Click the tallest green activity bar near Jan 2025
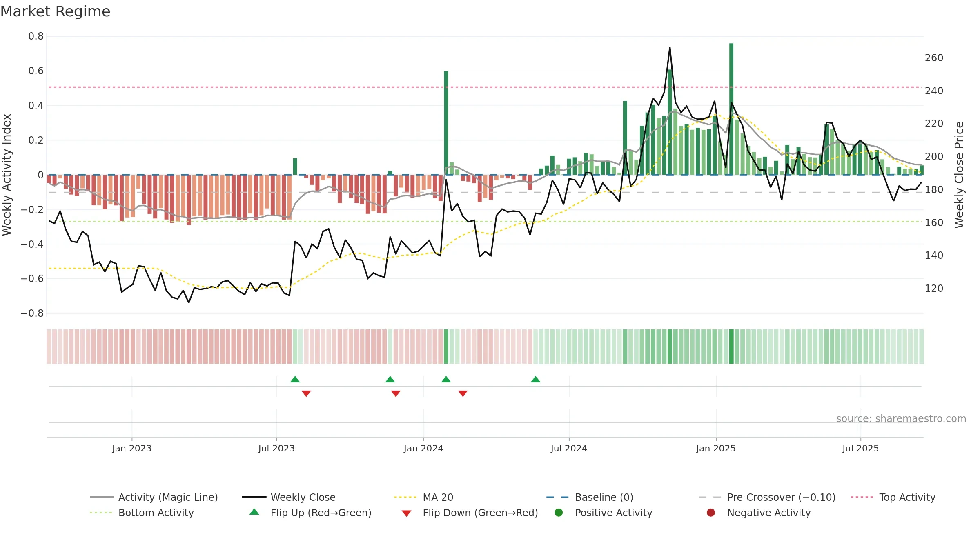Image resolution: width=980 pixels, height=551 pixels. click(x=731, y=109)
